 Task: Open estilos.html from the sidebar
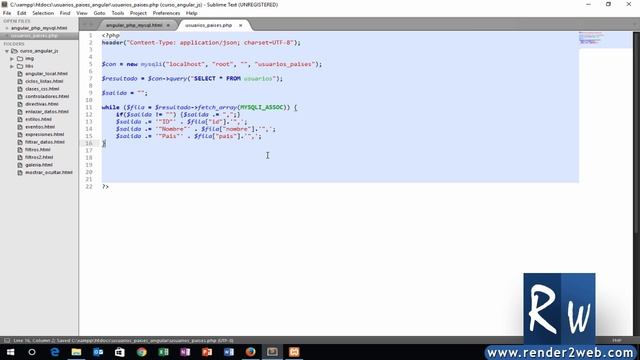[x=38, y=119]
